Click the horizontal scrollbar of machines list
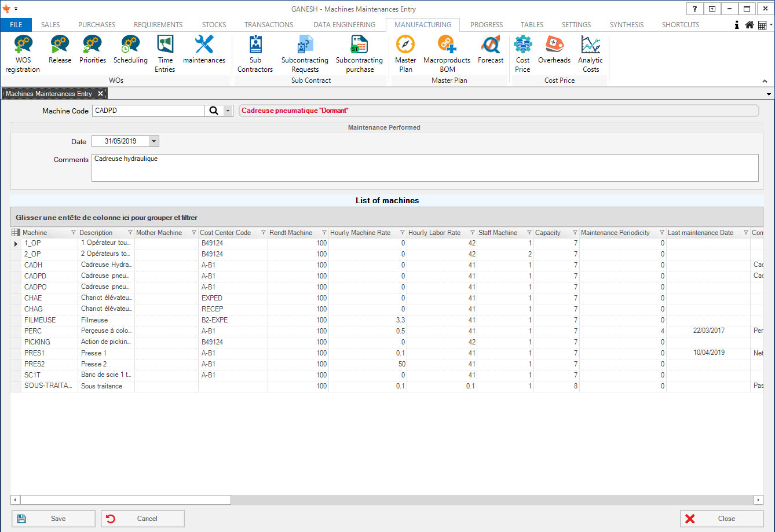 click(126, 500)
